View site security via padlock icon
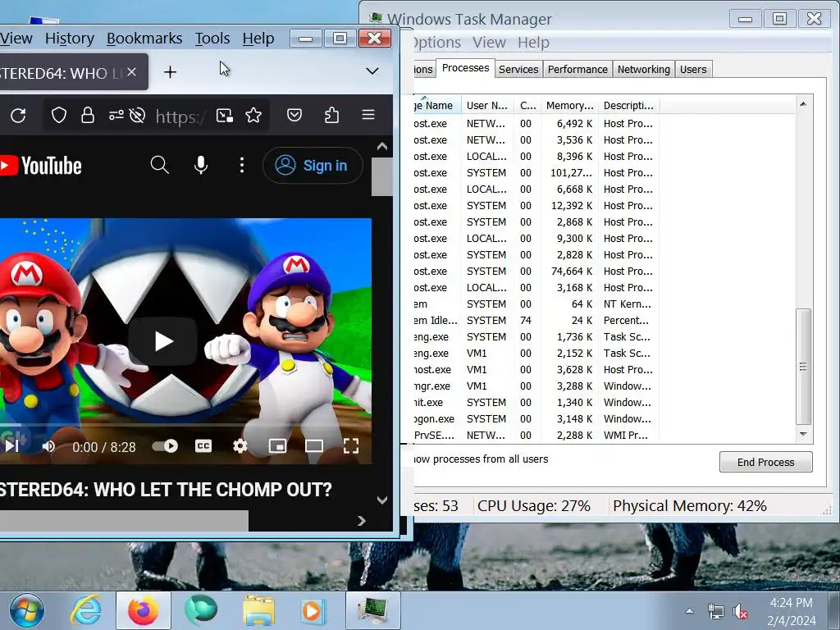840x630 pixels. 88,115
